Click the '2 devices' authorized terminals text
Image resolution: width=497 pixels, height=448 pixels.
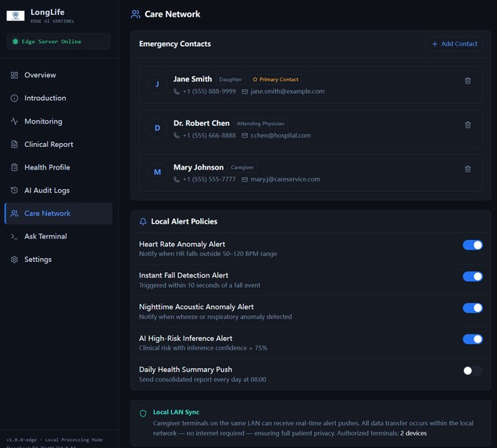pos(413,433)
